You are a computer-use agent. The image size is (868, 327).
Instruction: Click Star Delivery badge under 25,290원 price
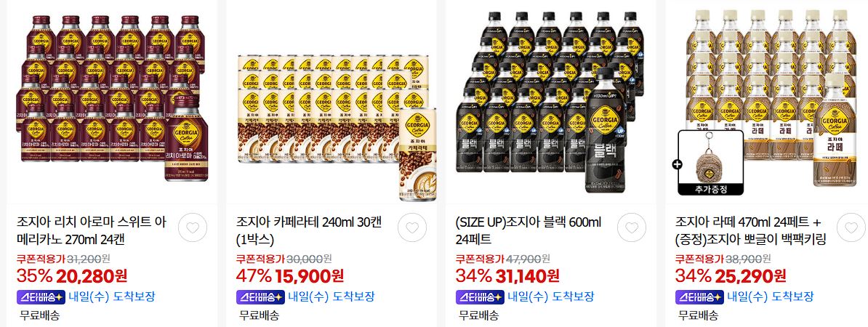tap(700, 297)
